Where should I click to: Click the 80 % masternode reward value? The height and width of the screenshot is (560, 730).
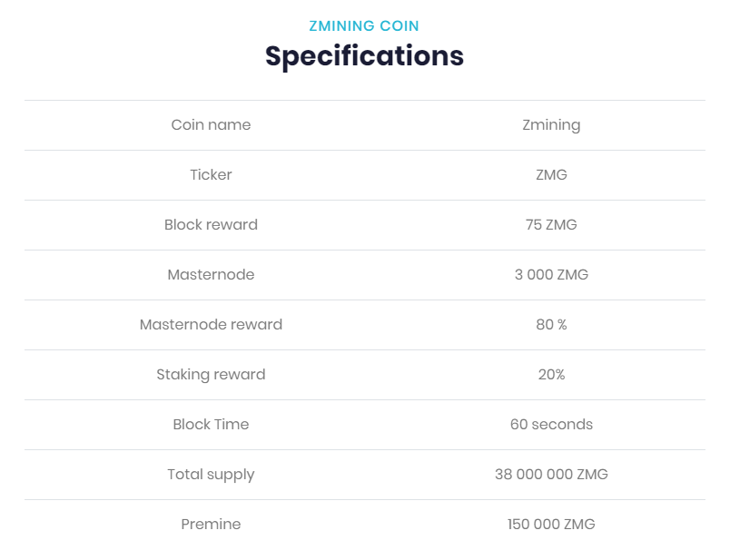click(x=551, y=324)
